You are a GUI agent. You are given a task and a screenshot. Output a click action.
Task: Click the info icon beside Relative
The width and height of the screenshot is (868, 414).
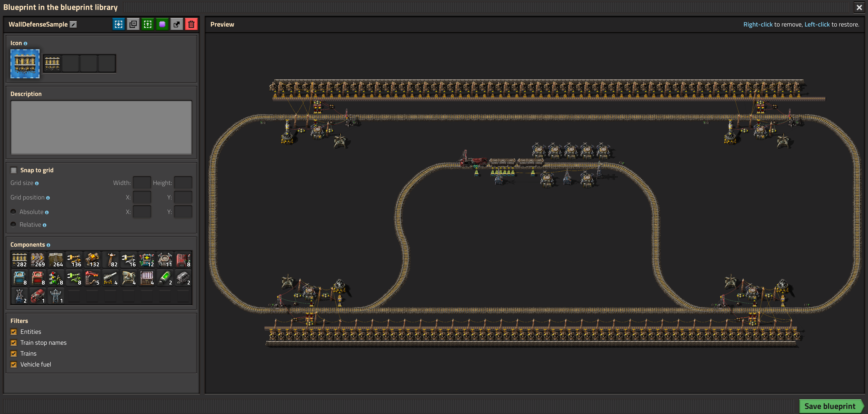[45, 225]
